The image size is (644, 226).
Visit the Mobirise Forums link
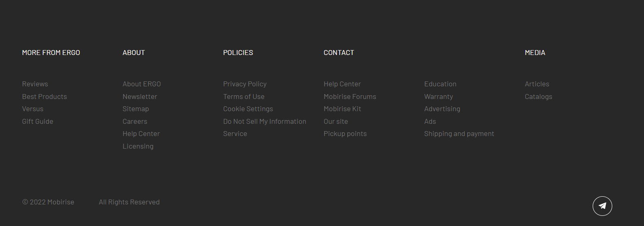coord(350,97)
